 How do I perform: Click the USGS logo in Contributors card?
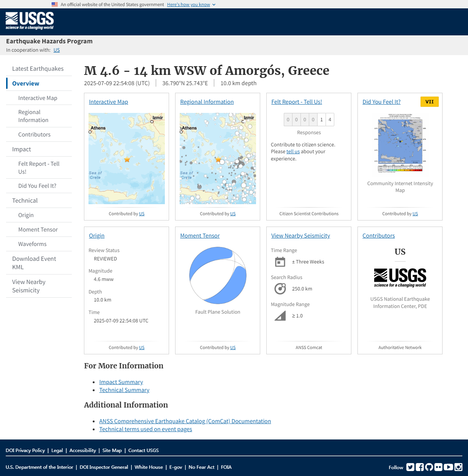(400, 278)
